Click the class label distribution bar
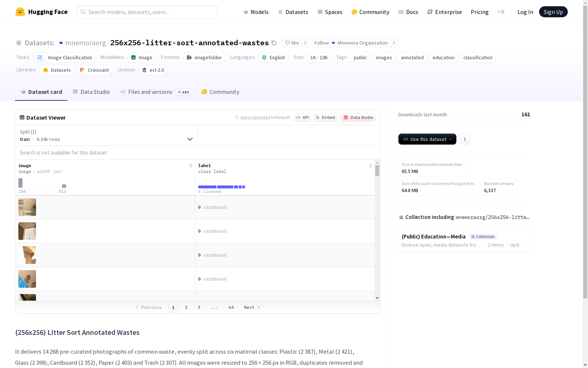This screenshot has width=588, height=368. click(222, 187)
